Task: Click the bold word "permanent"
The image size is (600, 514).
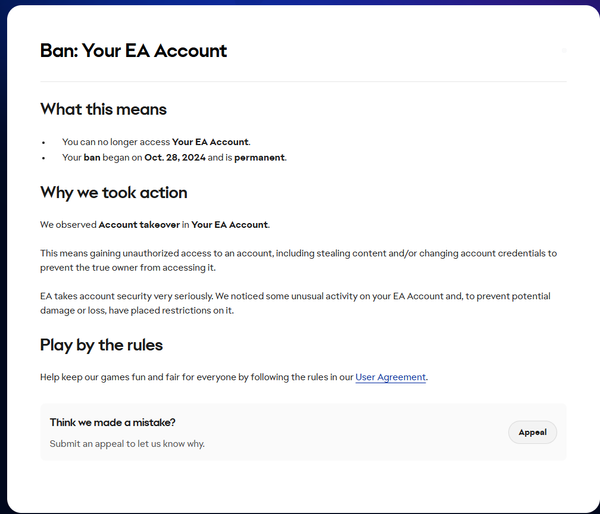Action: point(259,158)
